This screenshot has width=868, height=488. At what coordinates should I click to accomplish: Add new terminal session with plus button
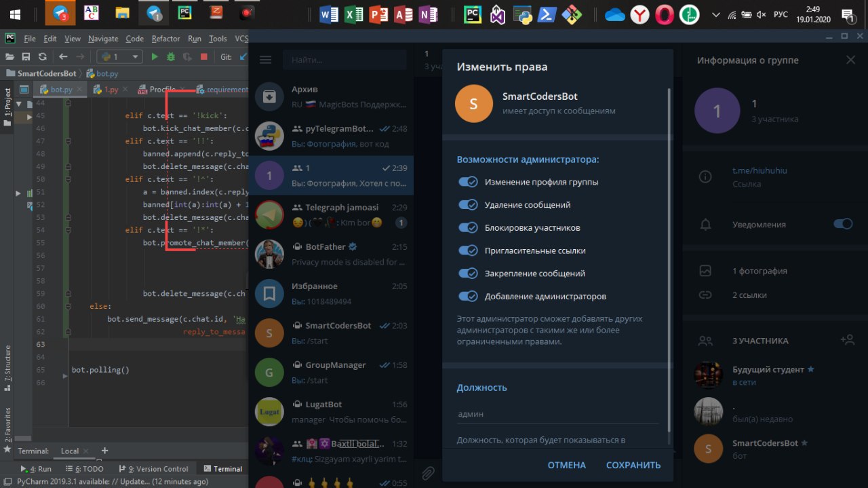[x=104, y=451]
